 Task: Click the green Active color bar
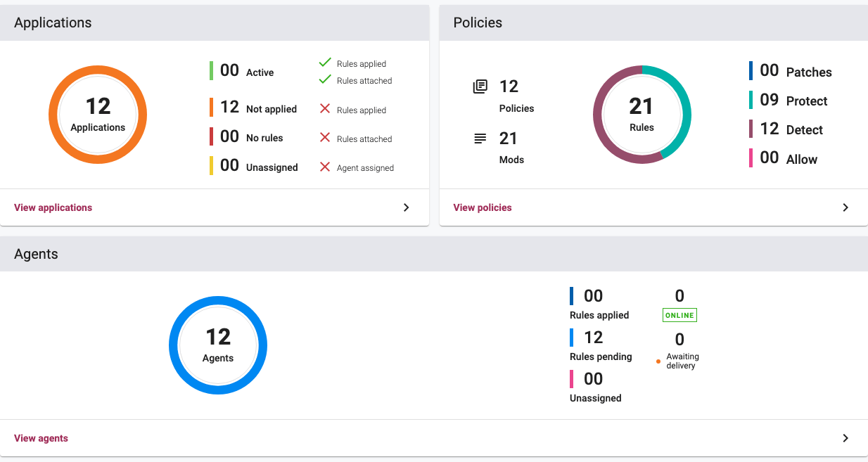211,70
